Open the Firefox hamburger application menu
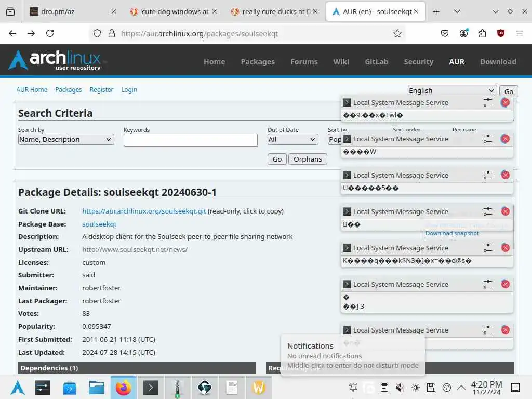Image resolution: width=532 pixels, height=399 pixels. (x=519, y=33)
